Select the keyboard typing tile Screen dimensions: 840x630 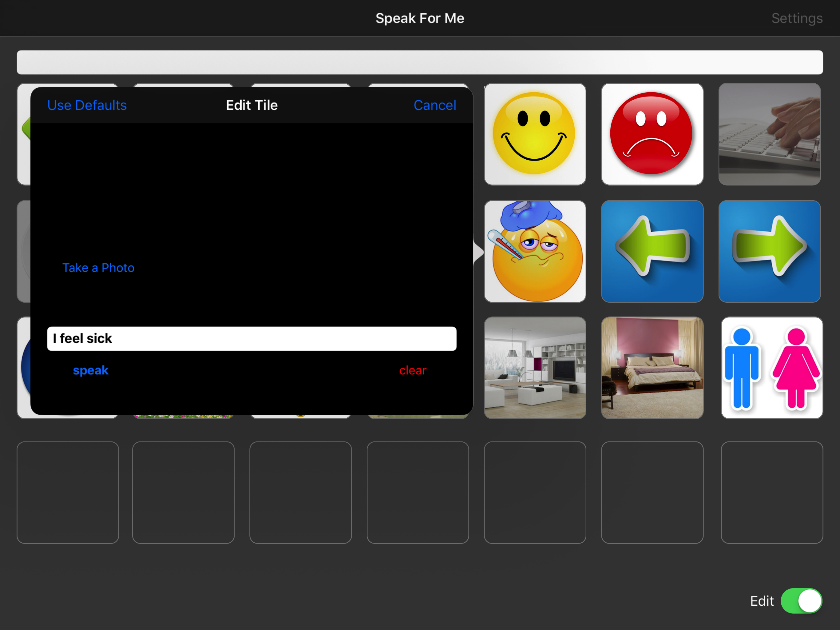[x=769, y=134]
